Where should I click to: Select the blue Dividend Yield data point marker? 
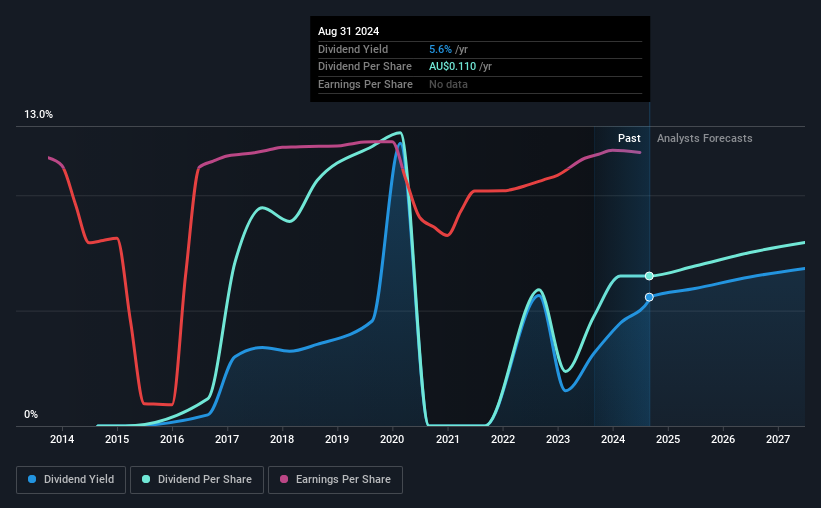coord(649,297)
